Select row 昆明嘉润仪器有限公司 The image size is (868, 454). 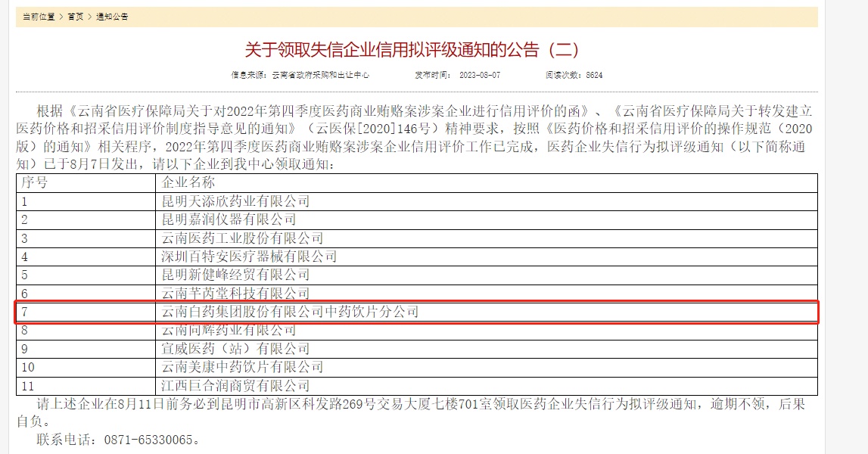coord(417,219)
